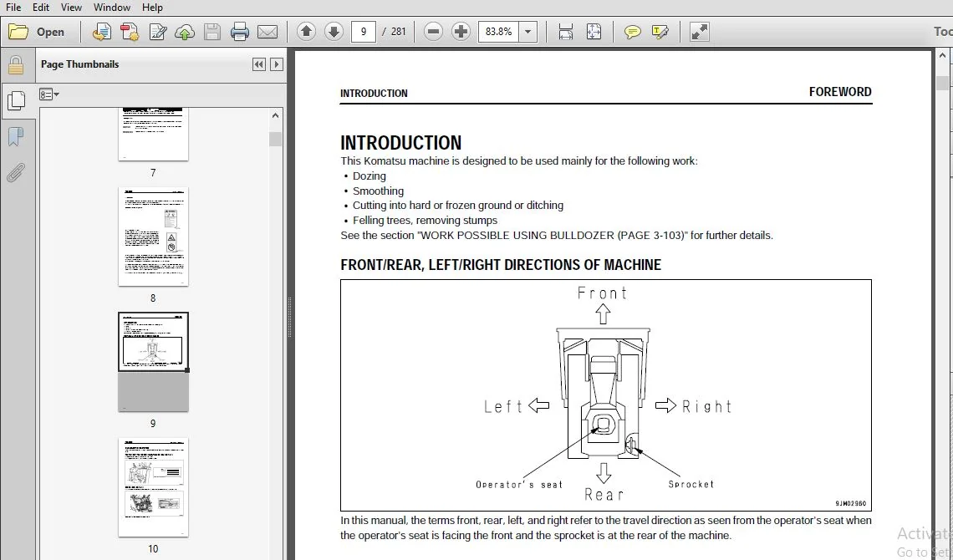The width and height of the screenshot is (953, 560).
Task: Select page 10 thumbnail
Action: [x=153, y=487]
